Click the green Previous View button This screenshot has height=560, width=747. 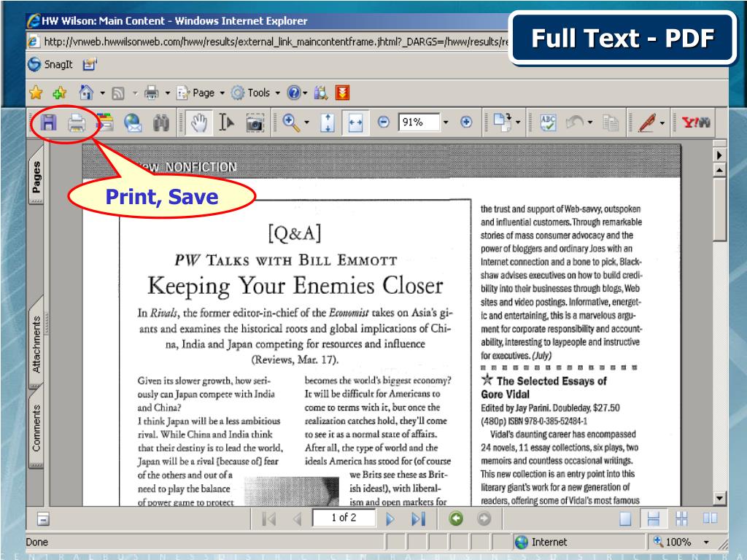pos(456,518)
